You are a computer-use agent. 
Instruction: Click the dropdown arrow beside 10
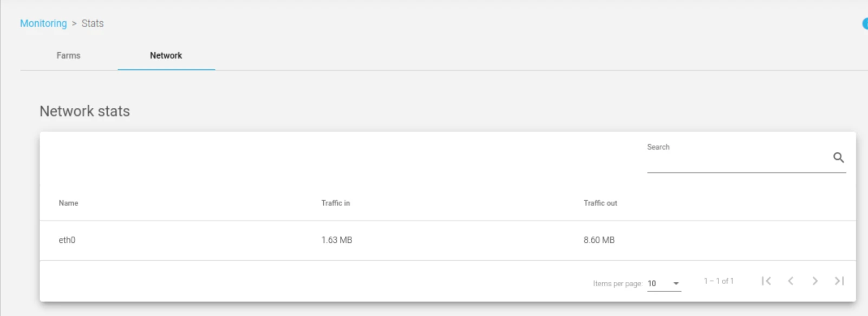(x=676, y=283)
